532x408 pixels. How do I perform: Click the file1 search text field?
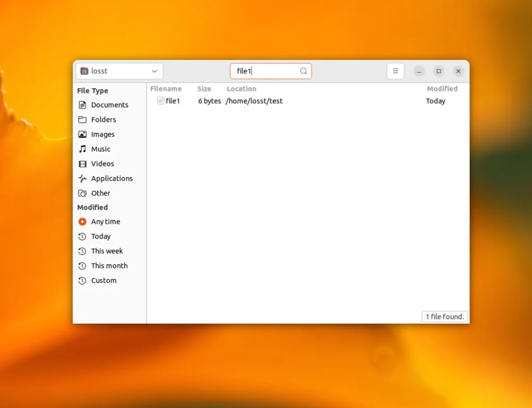(x=271, y=71)
